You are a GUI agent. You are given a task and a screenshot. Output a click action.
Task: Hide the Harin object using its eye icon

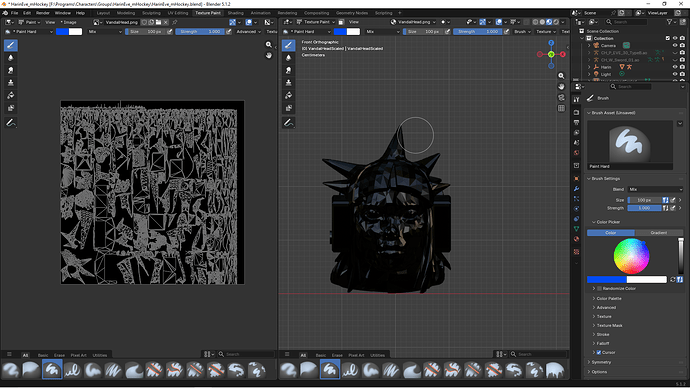(x=675, y=67)
